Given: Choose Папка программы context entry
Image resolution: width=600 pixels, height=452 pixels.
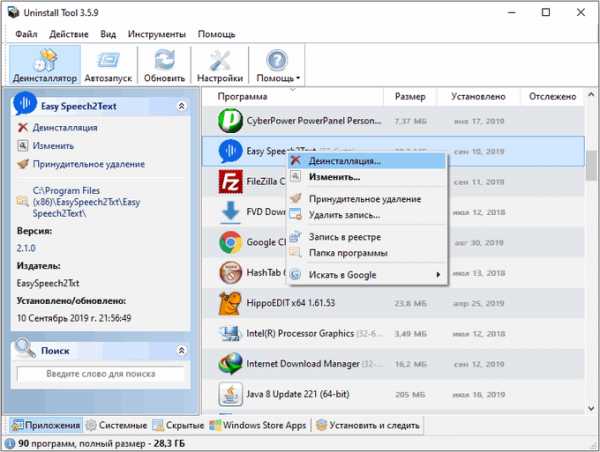Looking at the screenshot, I should (x=367, y=253).
